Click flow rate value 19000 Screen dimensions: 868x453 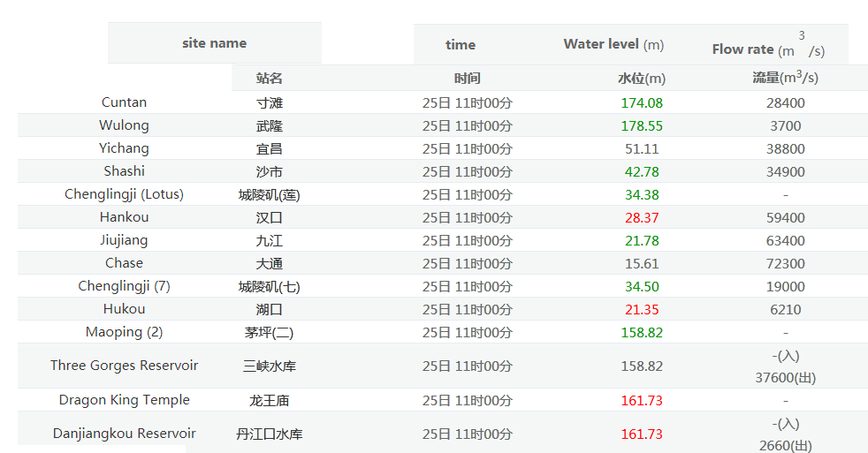(x=786, y=287)
